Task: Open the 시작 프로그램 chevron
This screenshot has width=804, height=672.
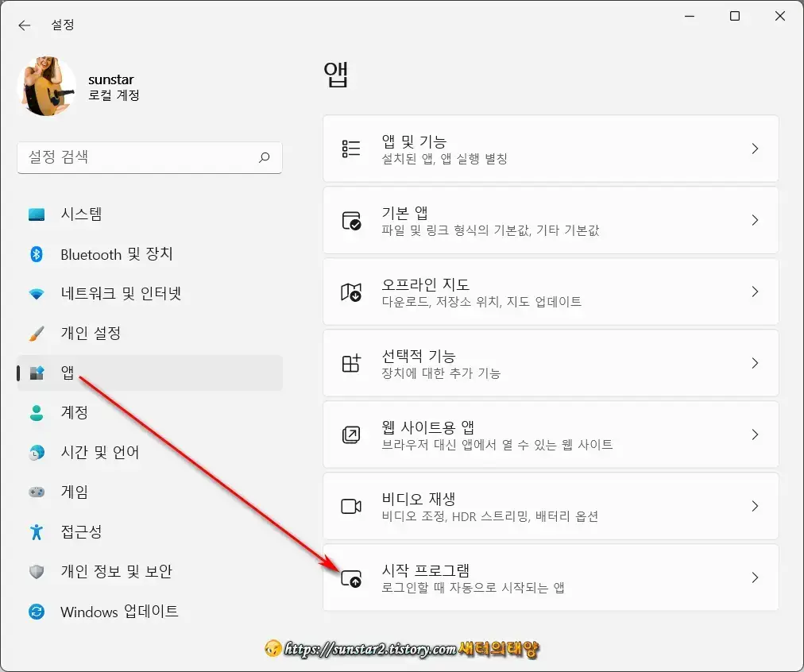Action: [754, 577]
